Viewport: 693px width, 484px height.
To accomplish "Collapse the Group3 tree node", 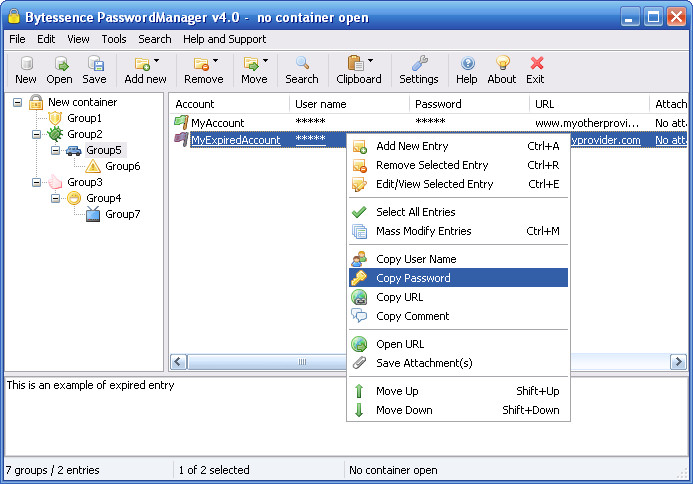I will click(36, 182).
